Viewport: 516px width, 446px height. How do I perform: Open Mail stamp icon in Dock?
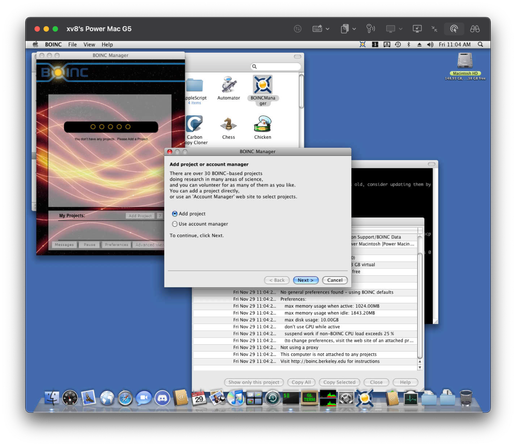[x=89, y=398]
